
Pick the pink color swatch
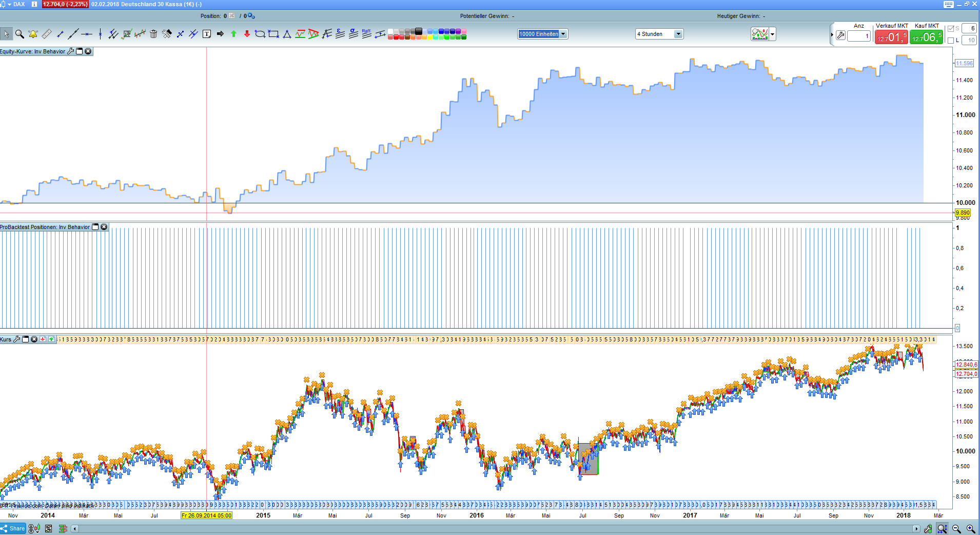pos(464,31)
